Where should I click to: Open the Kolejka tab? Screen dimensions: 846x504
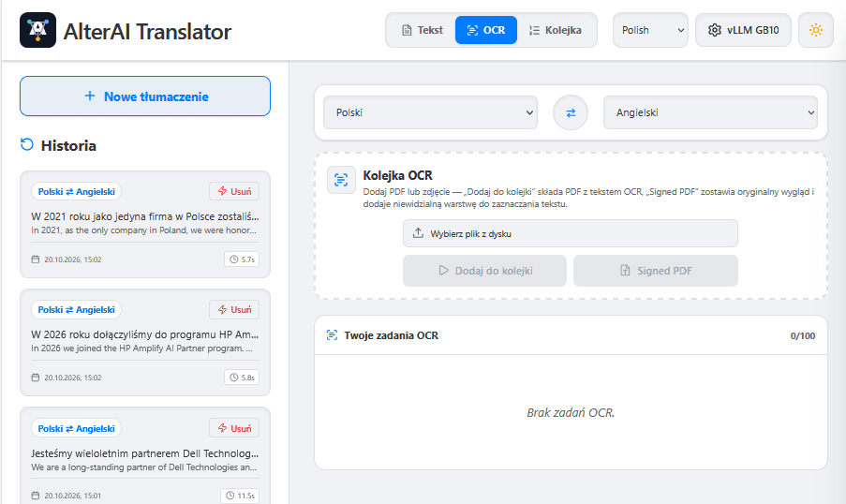pos(556,30)
